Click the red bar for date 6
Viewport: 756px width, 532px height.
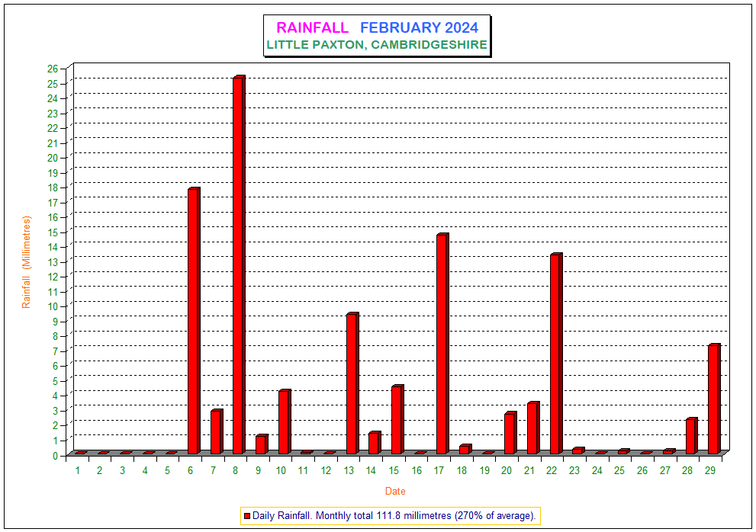[194, 321]
